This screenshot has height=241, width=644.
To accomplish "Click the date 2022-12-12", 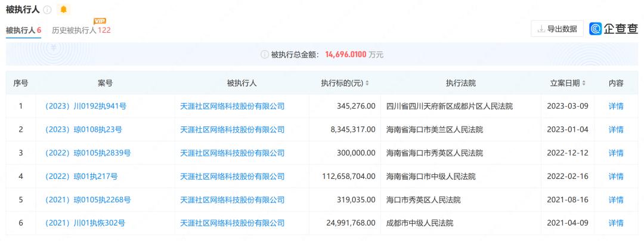I will click(x=568, y=153).
